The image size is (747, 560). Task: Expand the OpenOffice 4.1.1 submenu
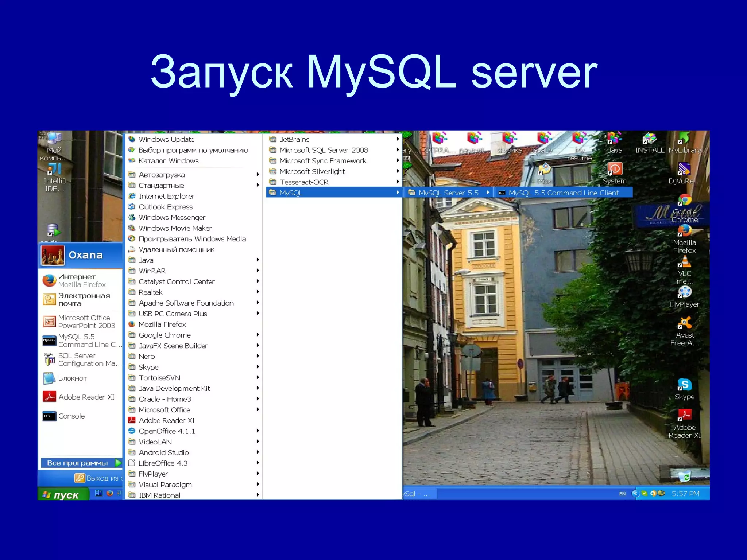tap(194, 431)
